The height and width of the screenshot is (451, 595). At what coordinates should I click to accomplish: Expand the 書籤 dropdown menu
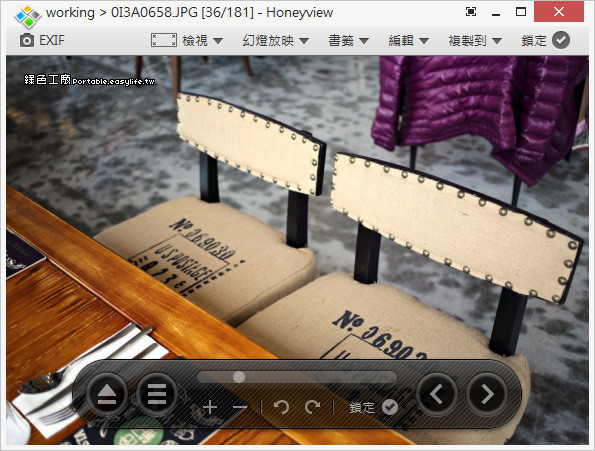pos(348,40)
